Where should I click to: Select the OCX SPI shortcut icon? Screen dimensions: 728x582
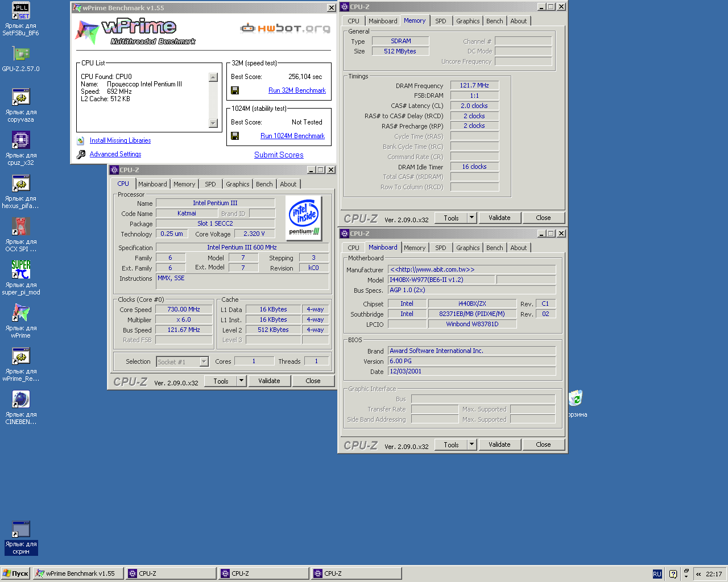point(21,226)
